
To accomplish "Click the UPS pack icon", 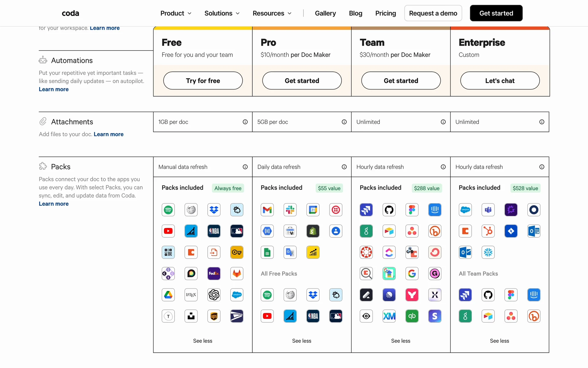I will coord(214,316).
